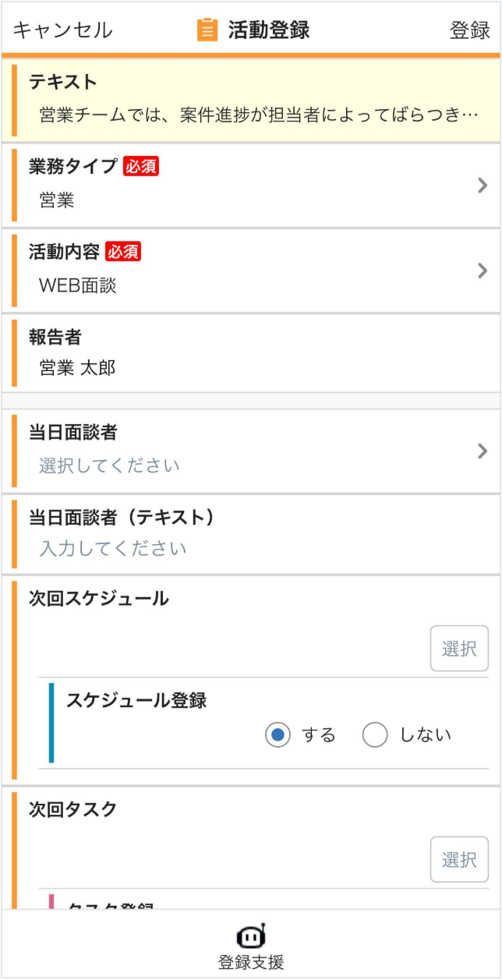Click the orange clipboard icon in header
This screenshot has width=502, height=980.
pos(207,30)
